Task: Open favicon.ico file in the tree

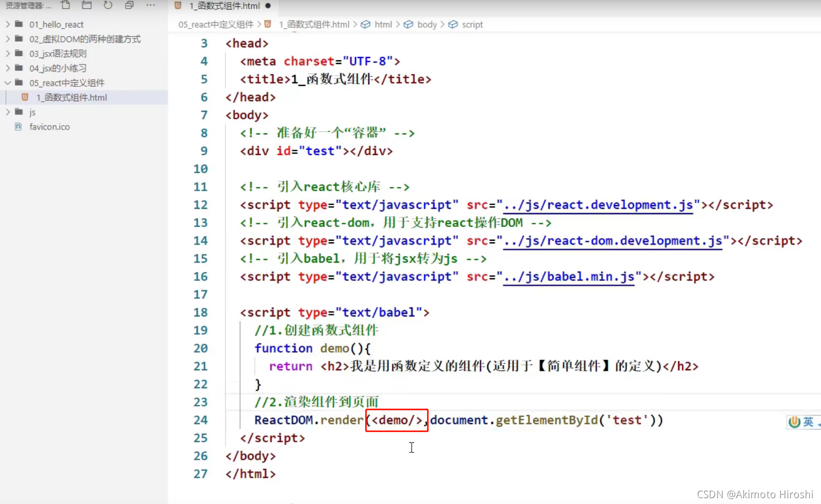Action: click(x=50, y=127)
